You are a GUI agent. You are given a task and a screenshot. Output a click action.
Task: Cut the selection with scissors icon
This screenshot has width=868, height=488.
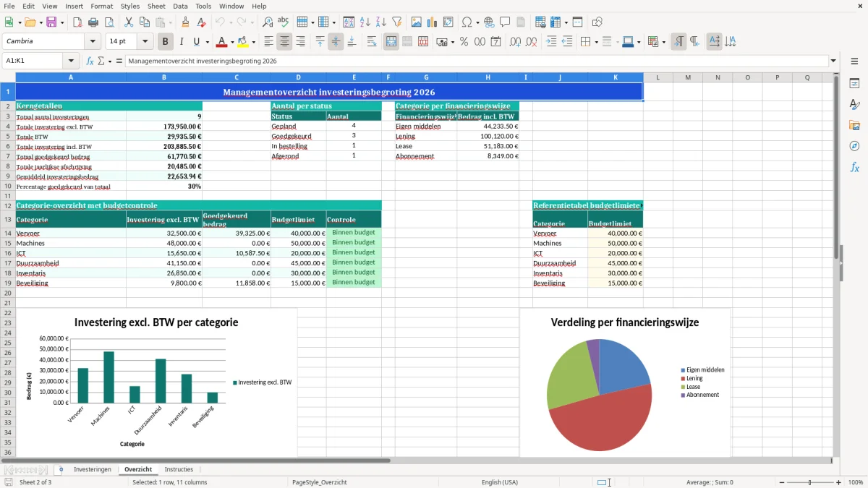coord(129,22)
